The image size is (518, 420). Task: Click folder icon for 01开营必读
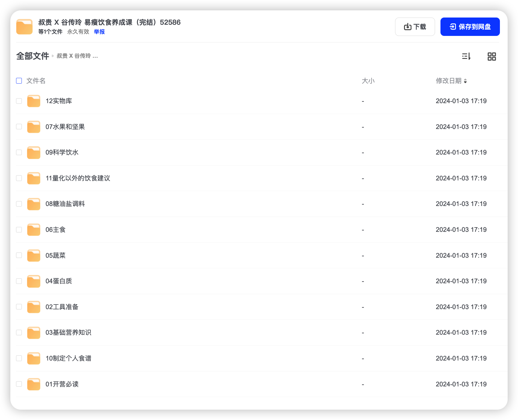point(34,384)
